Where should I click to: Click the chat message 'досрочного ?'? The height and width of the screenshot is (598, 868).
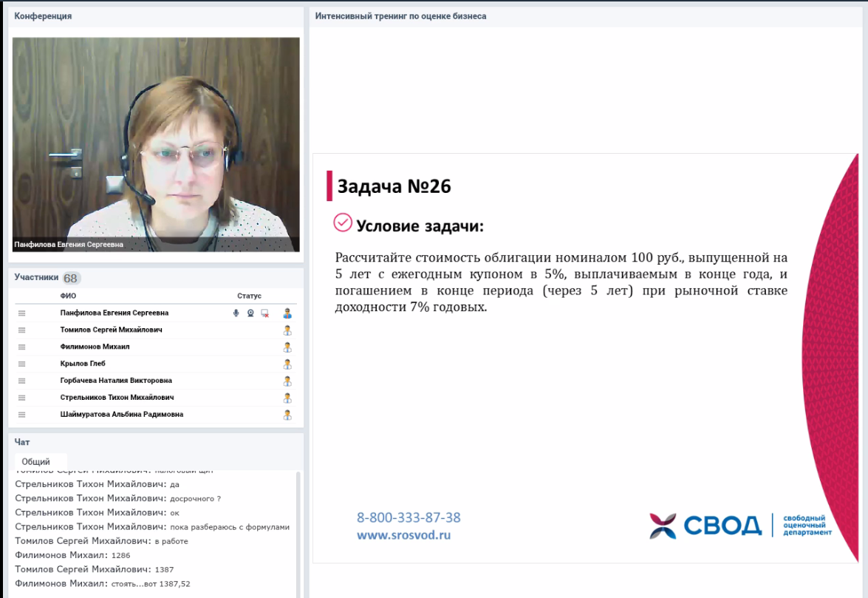point(196,499)
